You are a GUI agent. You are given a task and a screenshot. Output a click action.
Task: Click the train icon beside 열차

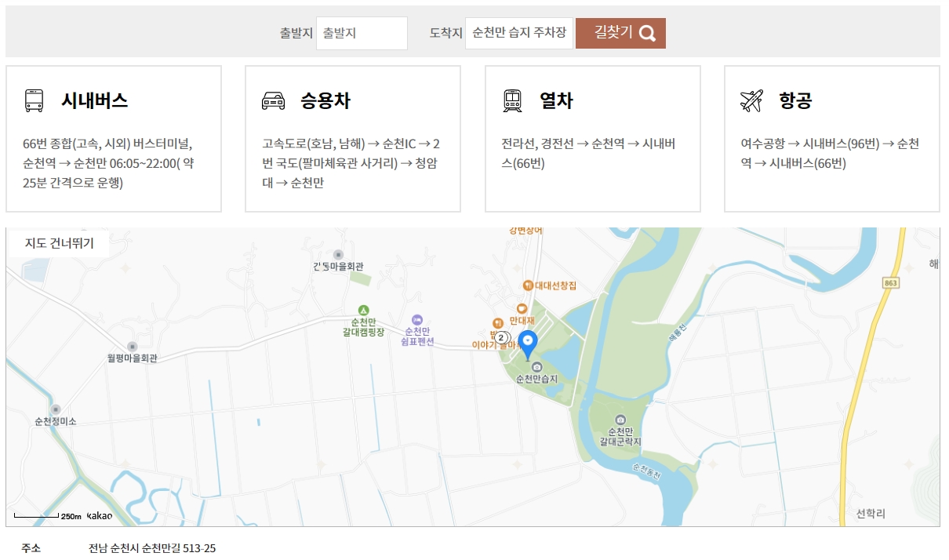(x=513, y=100)
